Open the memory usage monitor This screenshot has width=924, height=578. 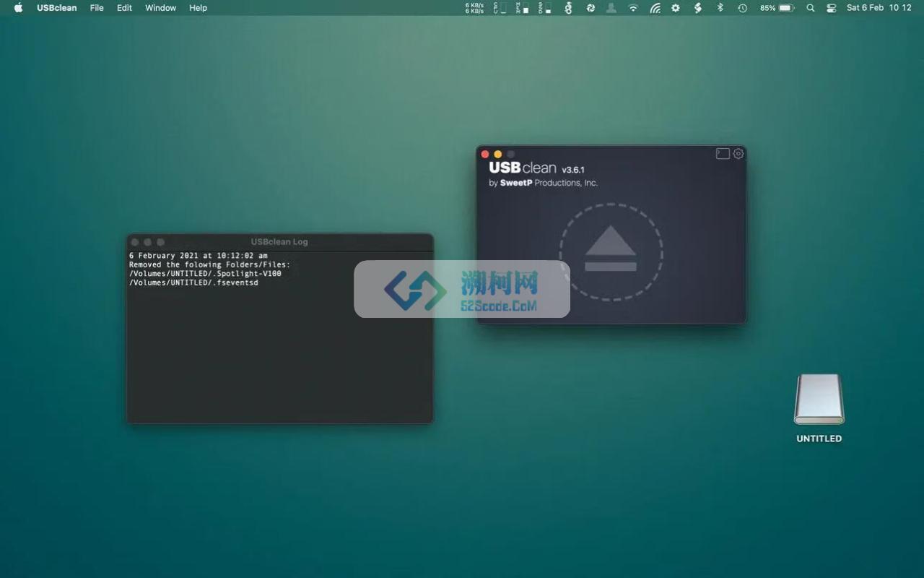(x=522, y=8)
